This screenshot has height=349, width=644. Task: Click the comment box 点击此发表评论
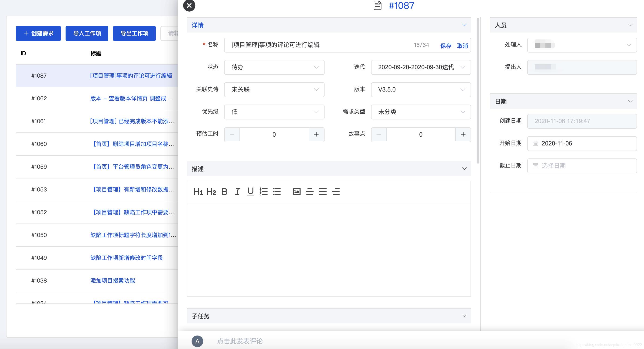click(x=240, y=341)
